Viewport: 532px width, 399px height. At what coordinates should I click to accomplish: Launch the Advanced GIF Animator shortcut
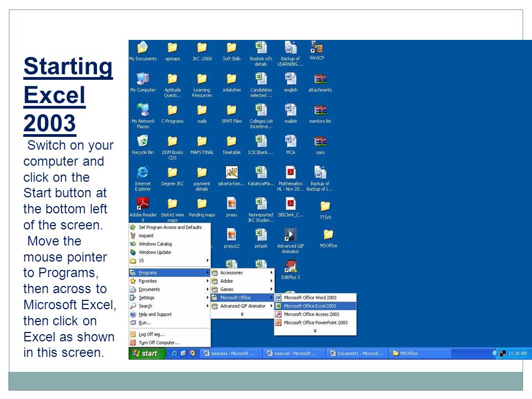point(290,241)
